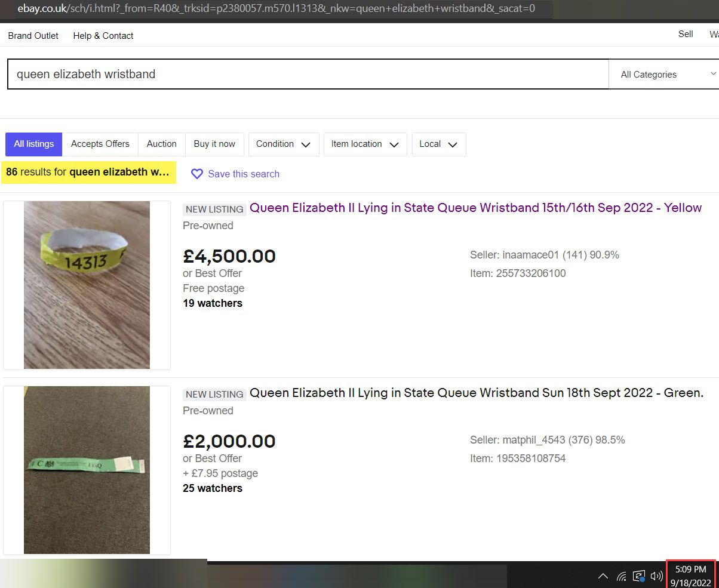Viewport: 719px width, 588px height.
Task: Click NEW LISTING badge on green wristband
Action: 214,395
